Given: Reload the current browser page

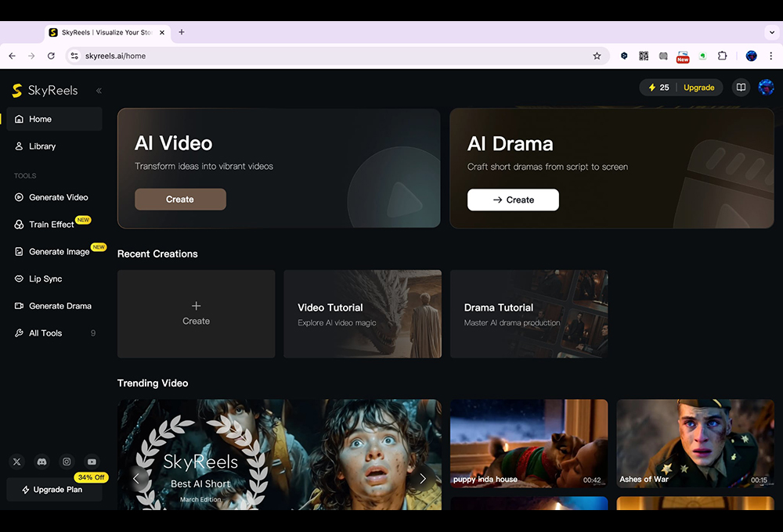Looking at the screenshot, I should point(51,56).
